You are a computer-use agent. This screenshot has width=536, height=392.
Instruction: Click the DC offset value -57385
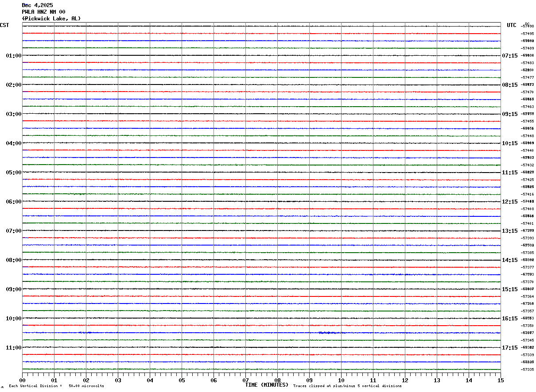pyautogui.click(x=528, y=253)
